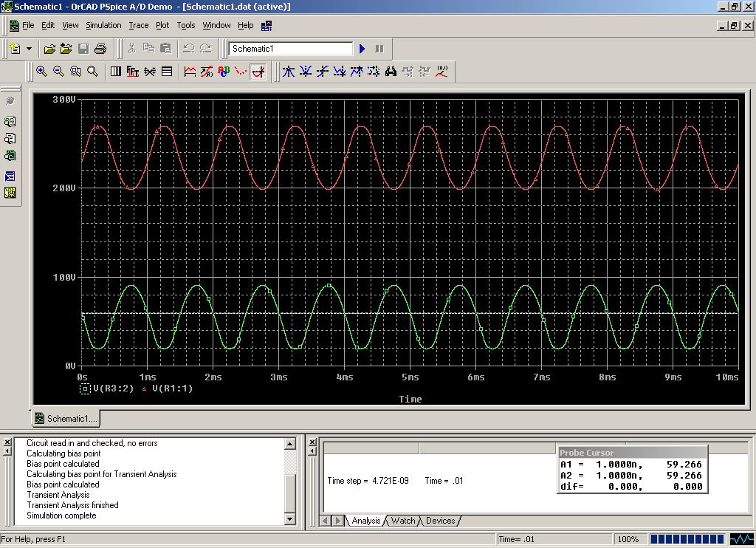Click the Cursor Slope icon
Viewport: 756px width, 548px height.
tap(322, 72)
